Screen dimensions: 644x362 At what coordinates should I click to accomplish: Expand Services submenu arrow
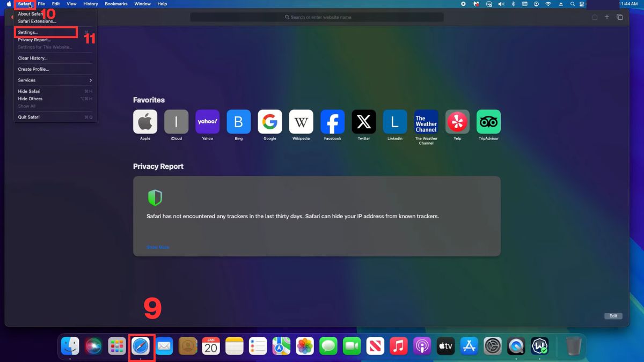click(x=90, y=80)
